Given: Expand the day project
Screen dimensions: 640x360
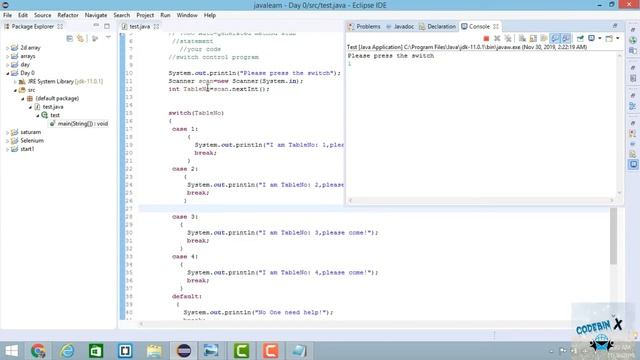Looking at the screenshot, I should click(x=7, y=65).
